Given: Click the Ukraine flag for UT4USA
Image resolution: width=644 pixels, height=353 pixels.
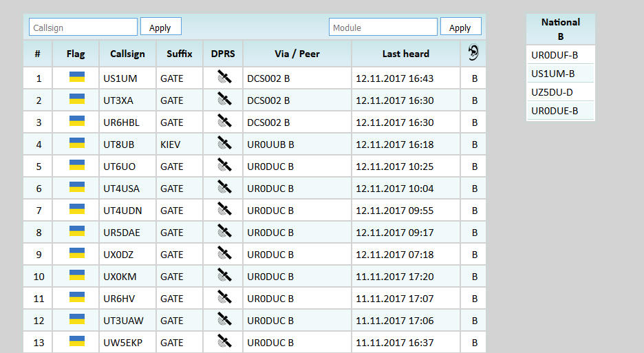Looking at the screenshot, I should [76, 188].
